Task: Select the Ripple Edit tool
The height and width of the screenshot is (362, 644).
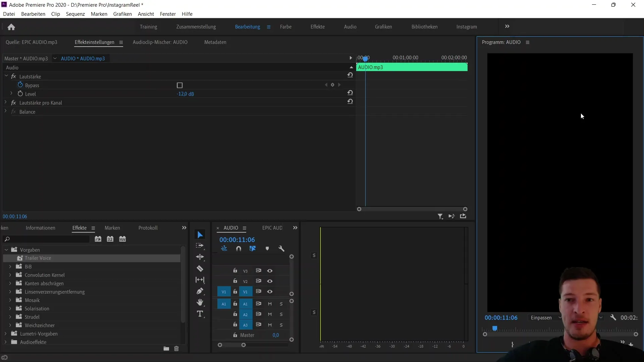Action: pos(200,257)
